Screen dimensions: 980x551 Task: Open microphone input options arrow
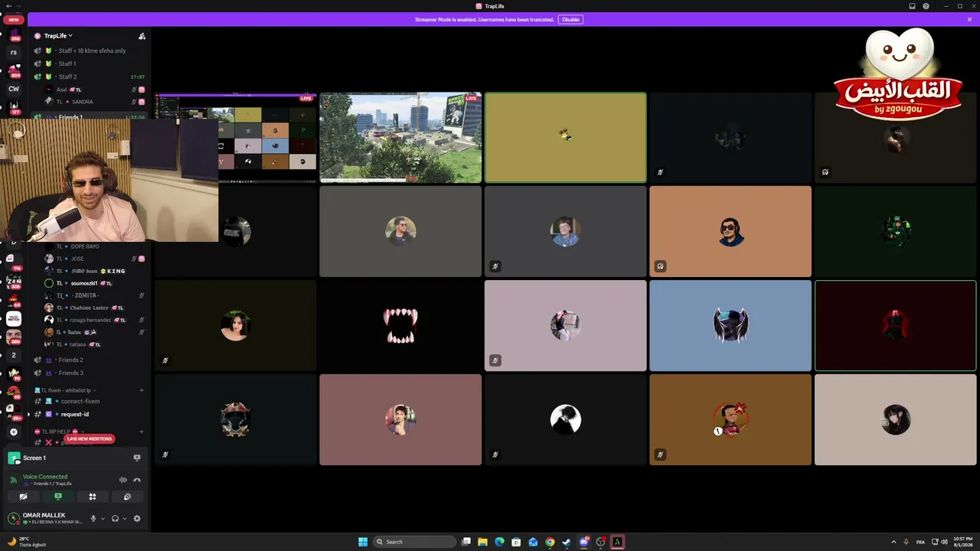pyautogui.click(x=103, y=518)
